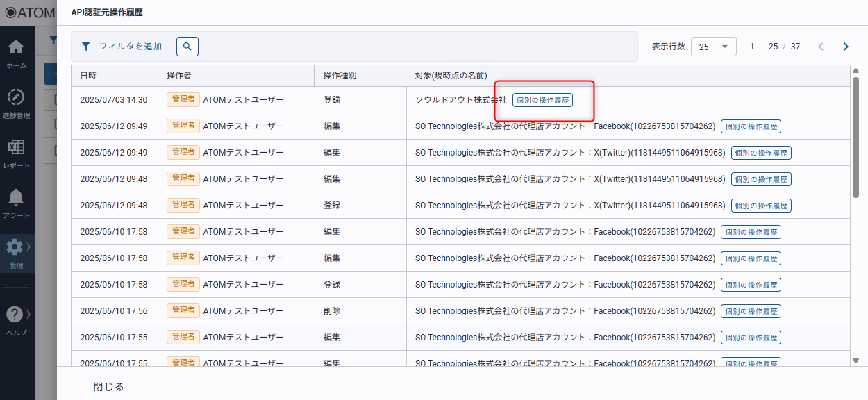Open the レポート report icon
This screenshot has height=400, width=868.
point(16,148)
